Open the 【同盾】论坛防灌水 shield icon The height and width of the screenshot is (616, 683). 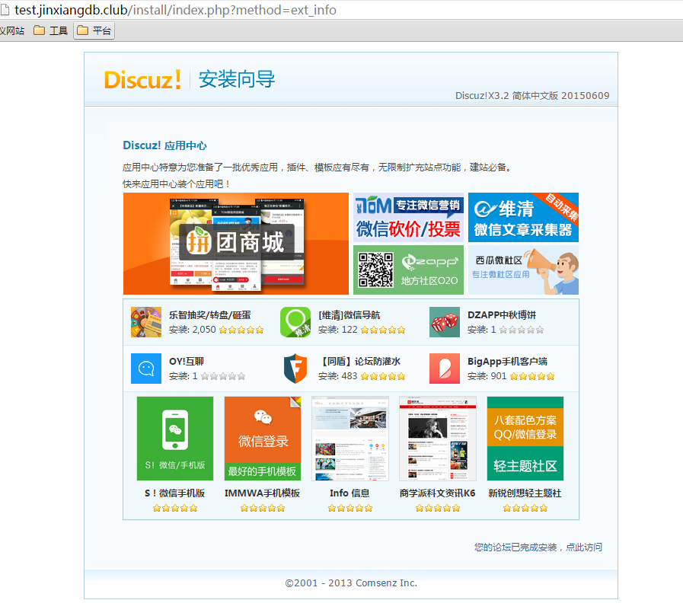(x=295, y=369)
